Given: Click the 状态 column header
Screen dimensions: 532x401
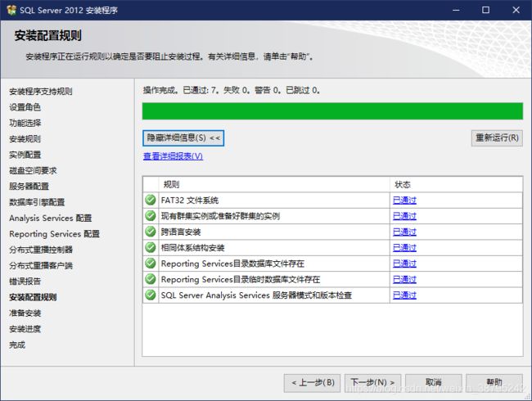Looking at the screenshot, I should pos(456,185).
